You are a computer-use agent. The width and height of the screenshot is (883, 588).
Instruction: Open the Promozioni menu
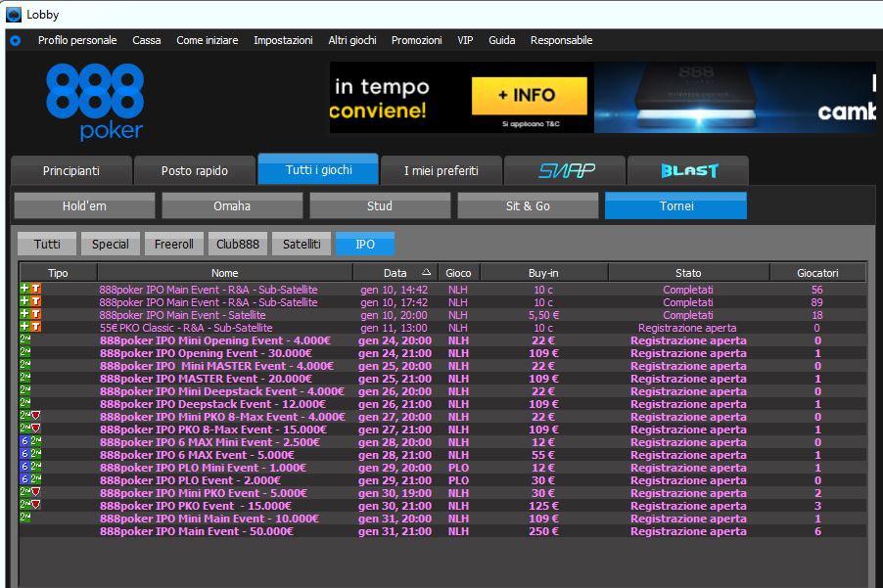417,40
